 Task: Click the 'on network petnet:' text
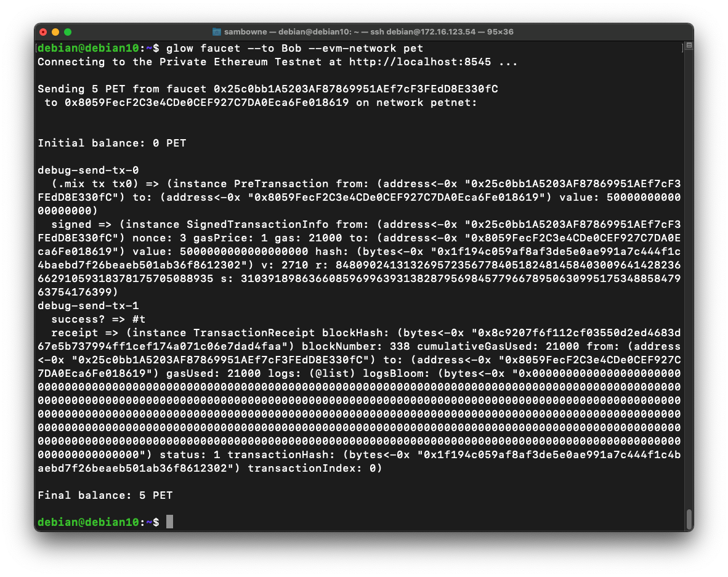coord(416,103)
